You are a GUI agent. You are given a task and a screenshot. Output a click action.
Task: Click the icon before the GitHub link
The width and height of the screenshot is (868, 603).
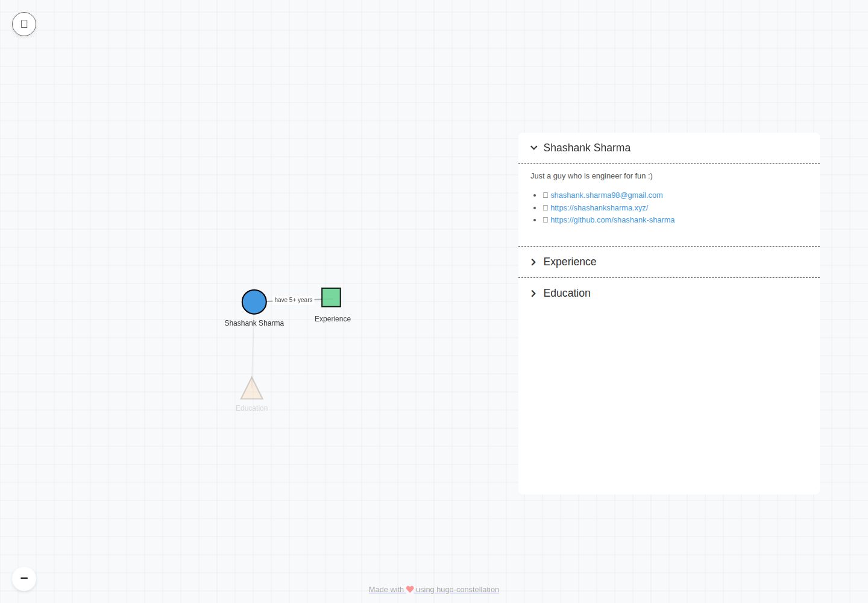pos(546,220)
